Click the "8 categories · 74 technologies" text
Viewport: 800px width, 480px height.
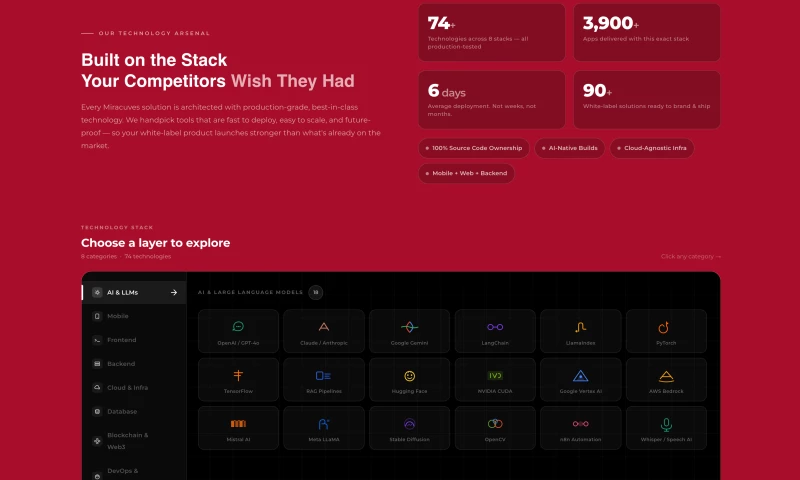click(126, 257)
